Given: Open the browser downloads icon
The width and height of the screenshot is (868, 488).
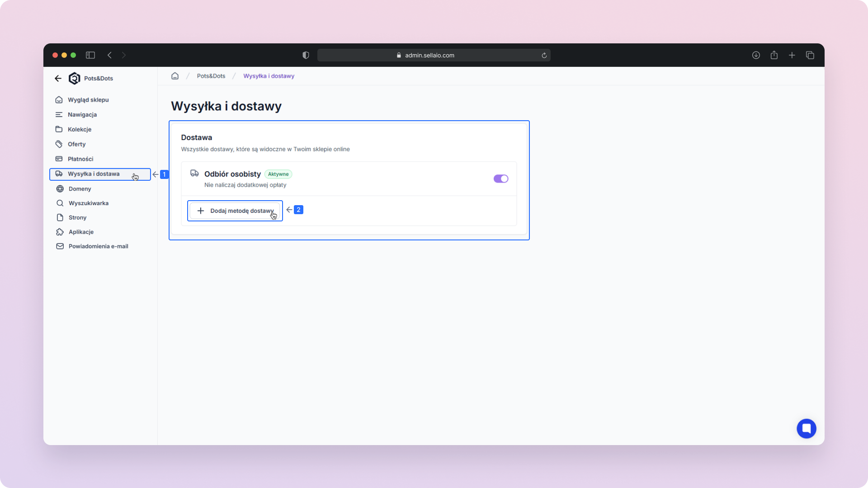Looking at the screenshot, I should click(x=756, y=55).
